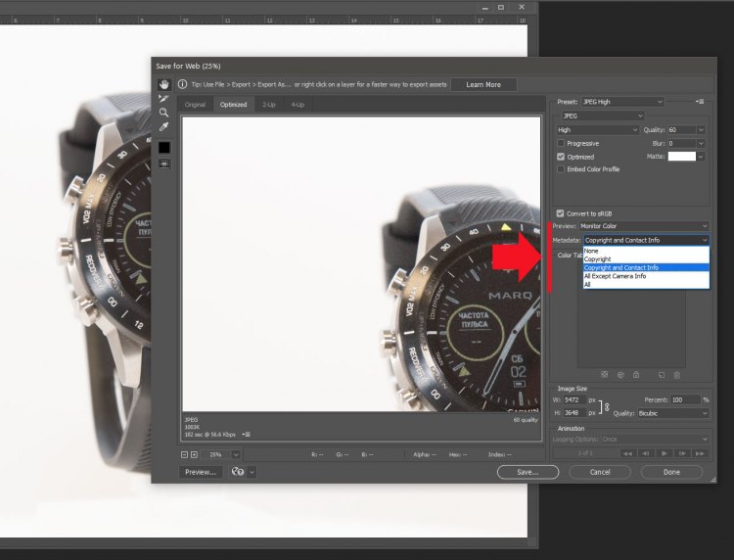Enable the Progressive checkbox

point(561,143)
